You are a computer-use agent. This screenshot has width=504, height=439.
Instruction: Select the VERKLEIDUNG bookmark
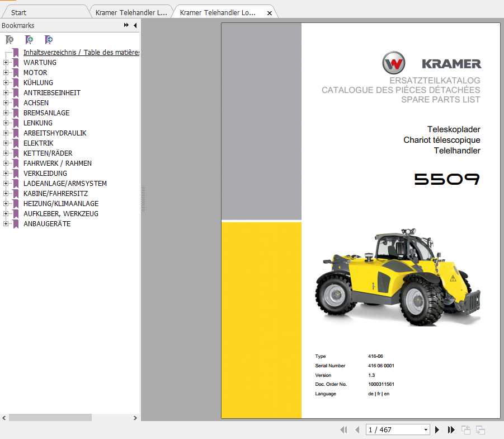[x=45, y=174]
